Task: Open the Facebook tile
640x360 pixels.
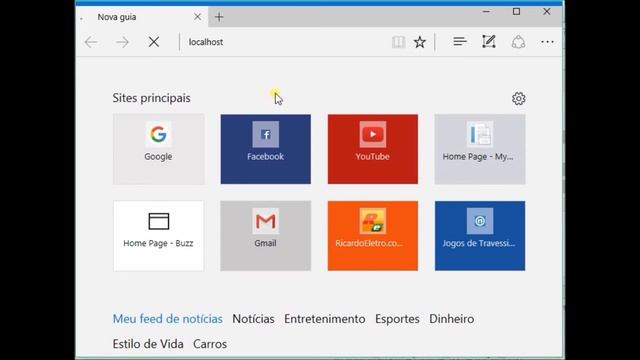Action: point(266,149)
